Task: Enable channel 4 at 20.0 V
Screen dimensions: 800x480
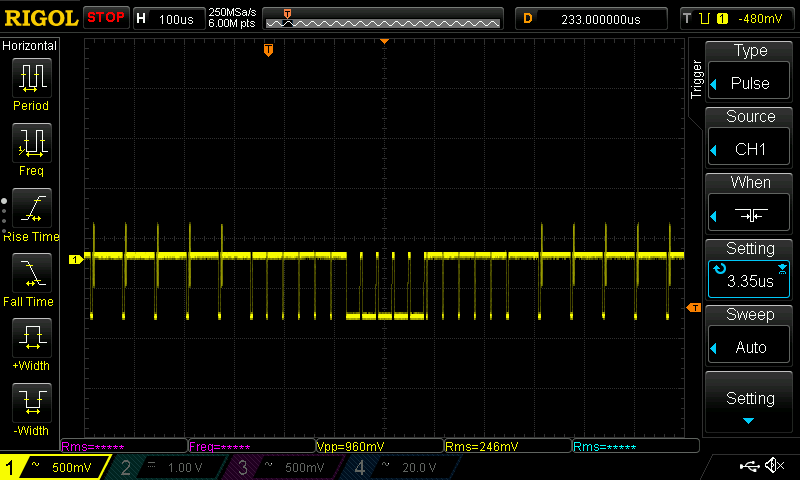Action: tap(401, 468)
